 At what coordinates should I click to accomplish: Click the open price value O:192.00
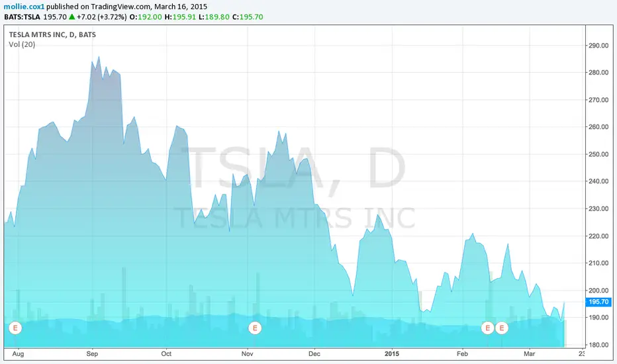coord(146,17)
